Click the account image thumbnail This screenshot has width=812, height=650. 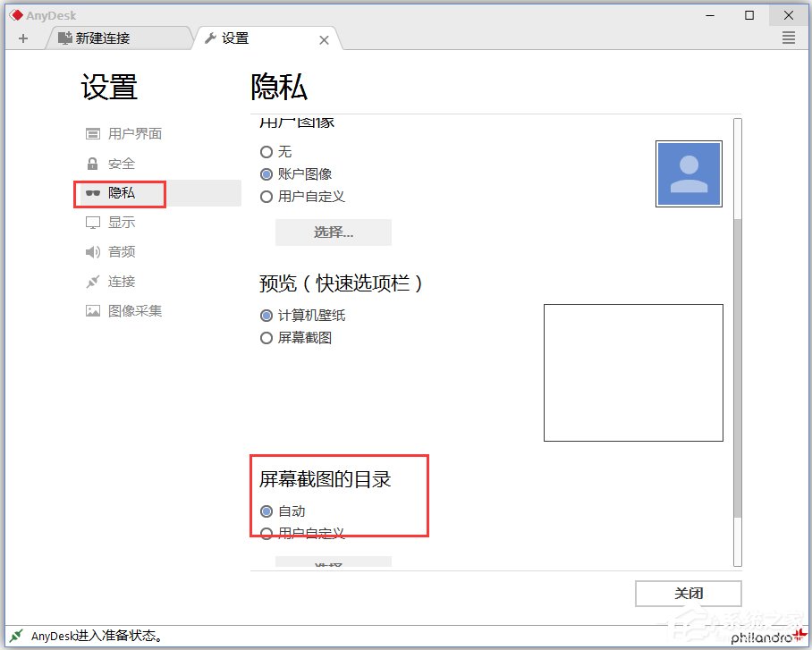(689, 173)
